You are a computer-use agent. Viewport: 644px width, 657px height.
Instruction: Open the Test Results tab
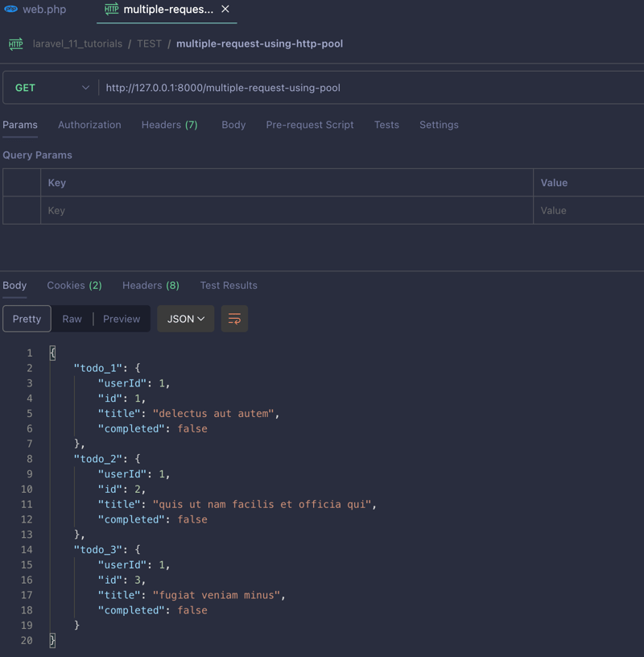pos(229,285)
